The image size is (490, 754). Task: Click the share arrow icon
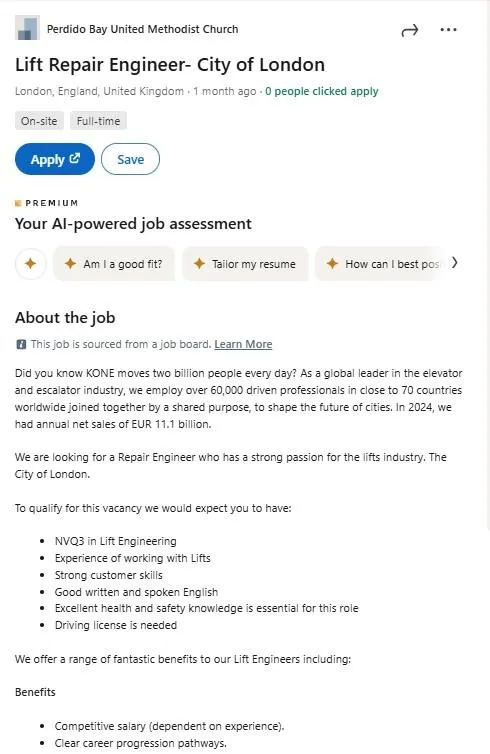(409, 31)
